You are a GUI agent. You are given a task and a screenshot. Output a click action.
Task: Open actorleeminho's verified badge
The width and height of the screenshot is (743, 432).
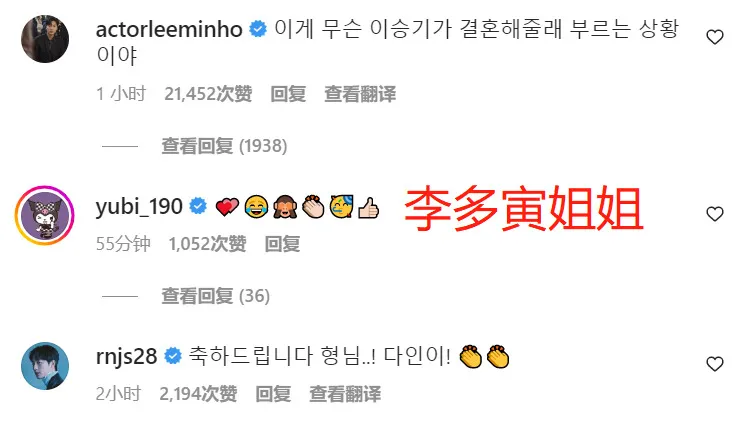point(258,29)
